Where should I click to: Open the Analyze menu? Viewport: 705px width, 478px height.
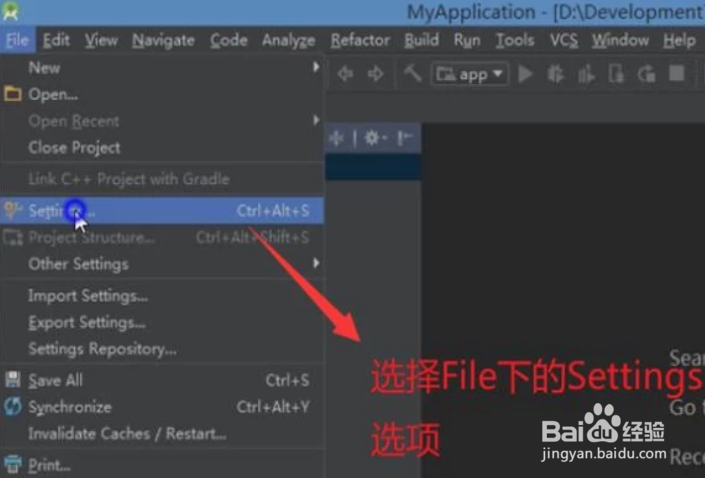click(x=289, y=40)
